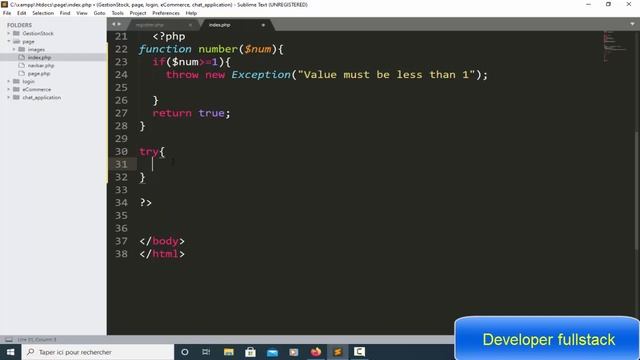Open page.php in the sidebar

tap(39, 73)
